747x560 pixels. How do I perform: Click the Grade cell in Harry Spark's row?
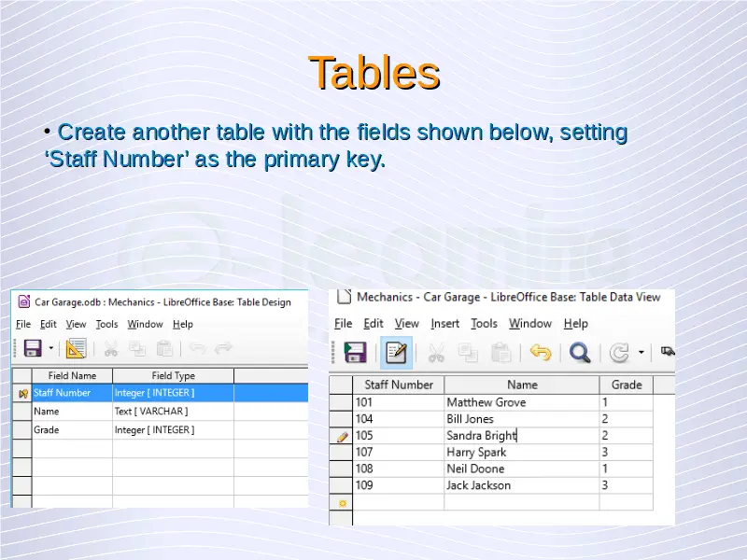626,453
